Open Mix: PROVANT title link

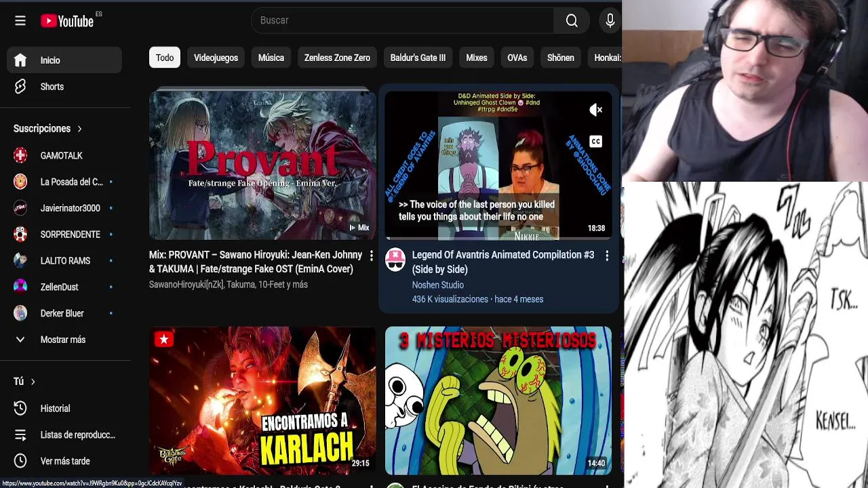point(256,262)
